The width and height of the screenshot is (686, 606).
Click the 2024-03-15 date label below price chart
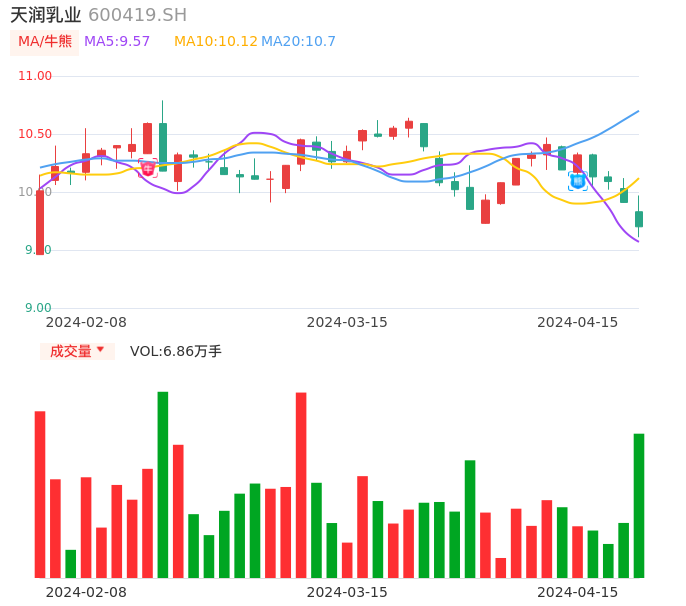[x=347, y=322]
